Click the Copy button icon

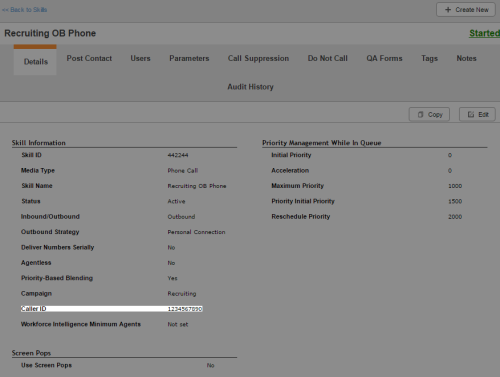pyautogui.click(x=421, y=114)
